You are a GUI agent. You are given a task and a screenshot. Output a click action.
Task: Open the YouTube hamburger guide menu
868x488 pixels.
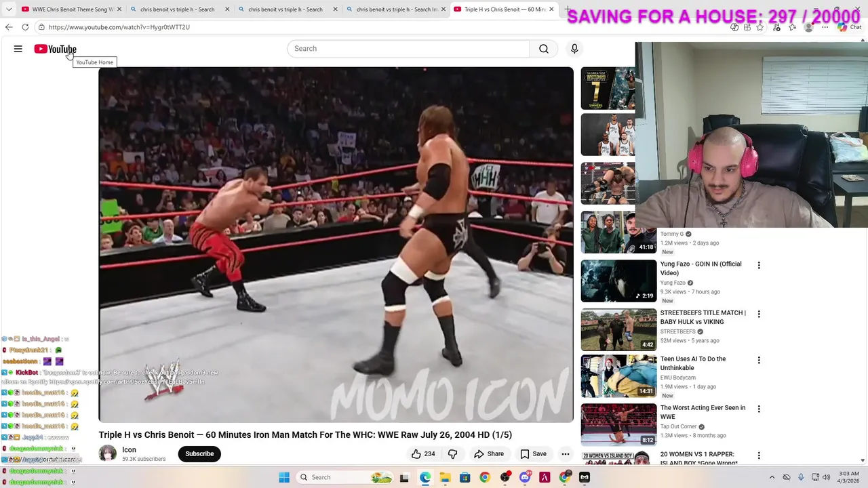coord(18,49)
